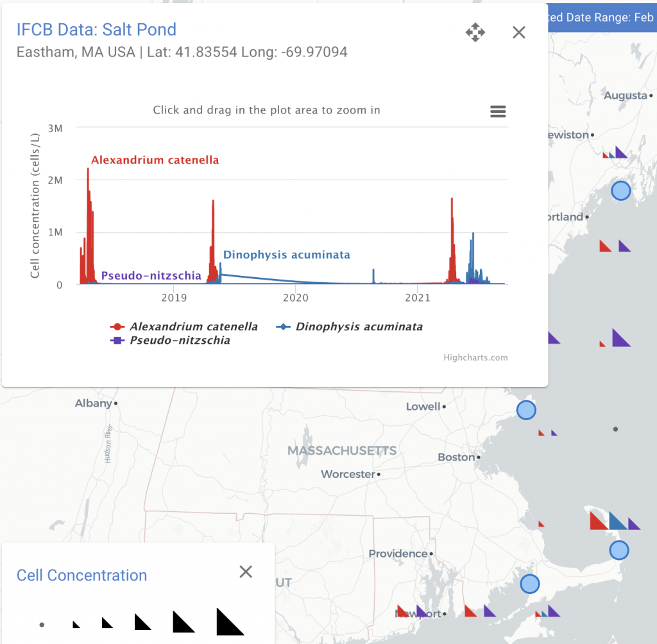Click the move handle on the IFCB popup
Viewport: 657px width, 644px height.
pyautogui.click(x=475, y=33)
